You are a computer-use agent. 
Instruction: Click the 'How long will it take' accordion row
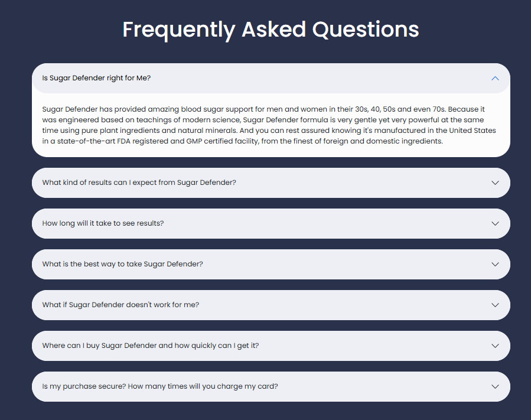pos(295,223)
